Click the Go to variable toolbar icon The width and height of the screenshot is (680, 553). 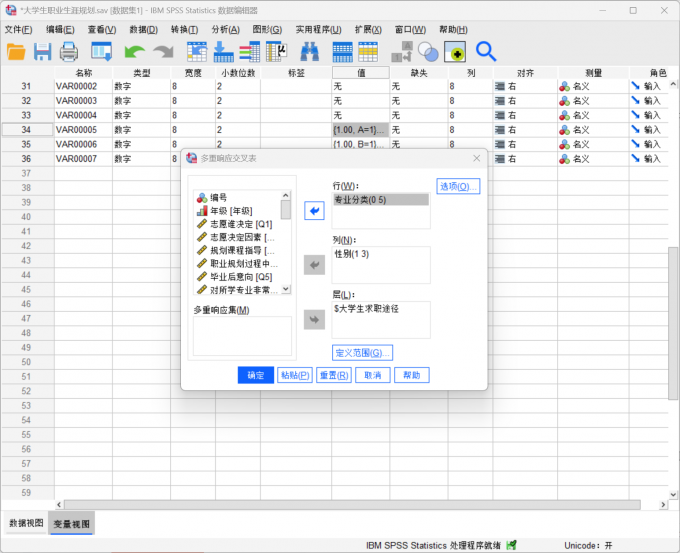point(223,52)
